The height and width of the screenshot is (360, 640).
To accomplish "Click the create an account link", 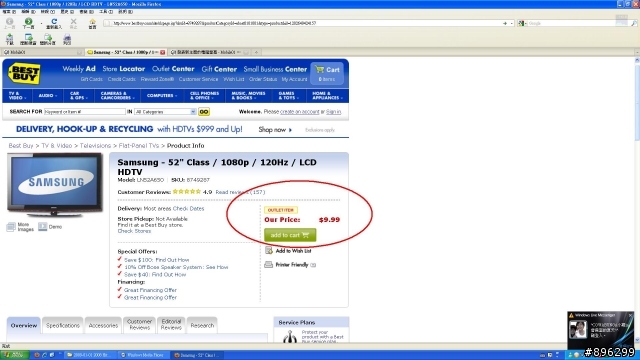I will click(x=300, y=112).
